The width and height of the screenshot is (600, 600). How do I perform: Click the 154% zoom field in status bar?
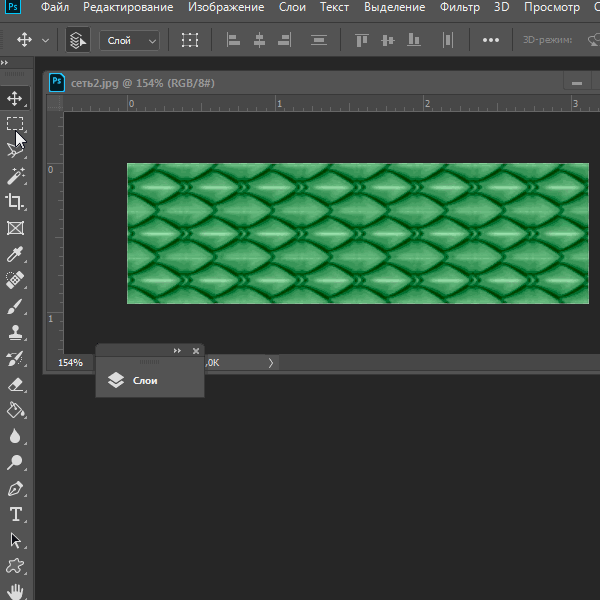[70, 362]
